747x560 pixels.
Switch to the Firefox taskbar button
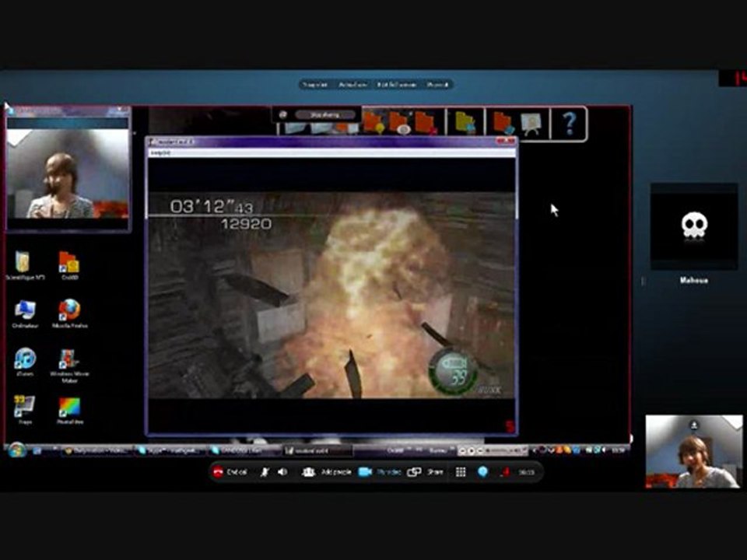pos(97,450)
